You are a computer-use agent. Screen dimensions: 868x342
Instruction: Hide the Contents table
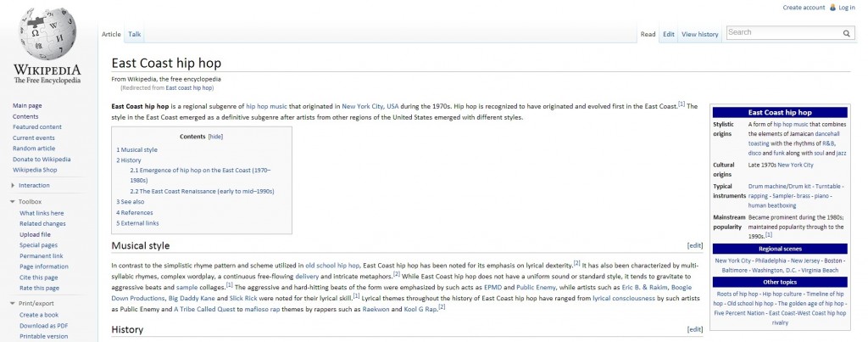point(215,137)
